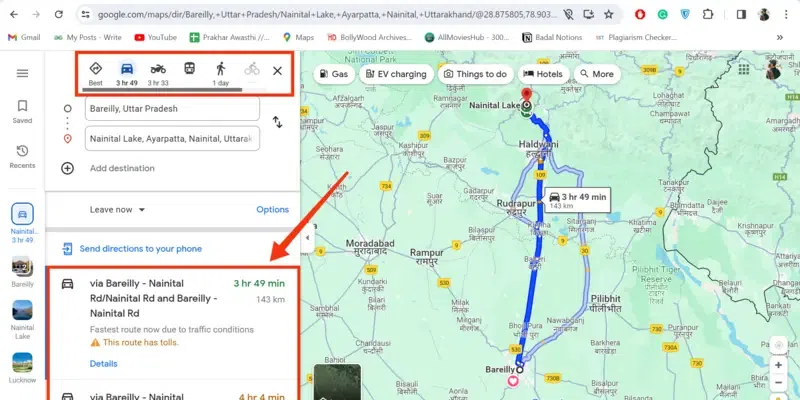Edit destination Nainital Lake field
The width and height of the screenshot is (800, 400).
[172, 139]
